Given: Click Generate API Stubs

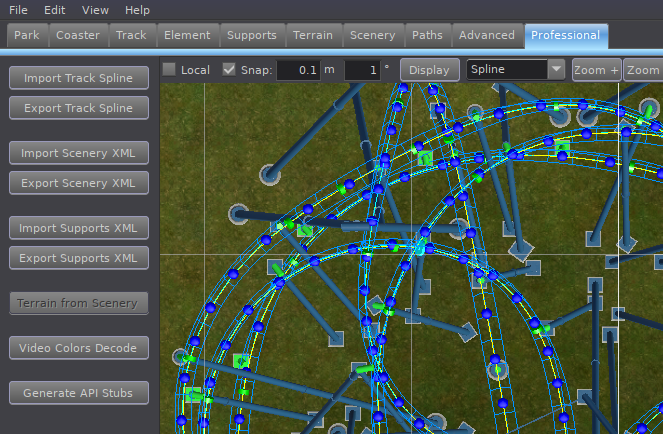Looking at the screenshot, I should click(79, 393).
